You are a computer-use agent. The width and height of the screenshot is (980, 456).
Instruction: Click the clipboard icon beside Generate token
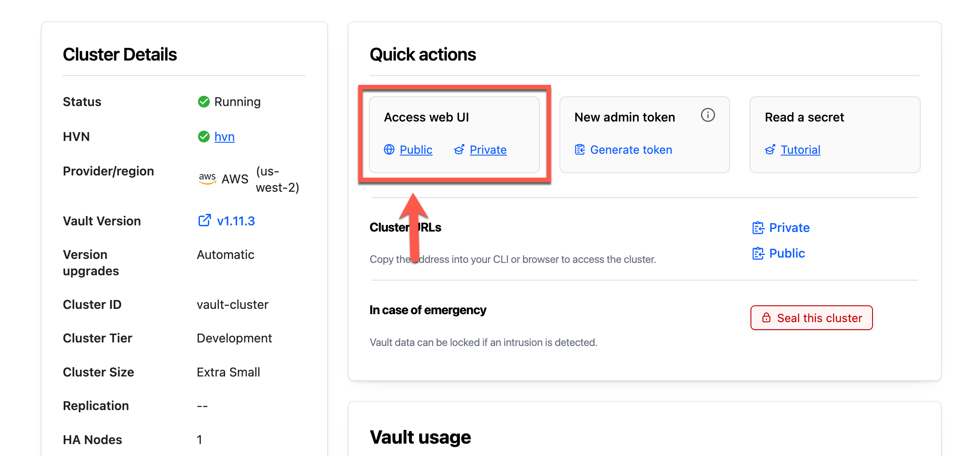pos(580,150)
